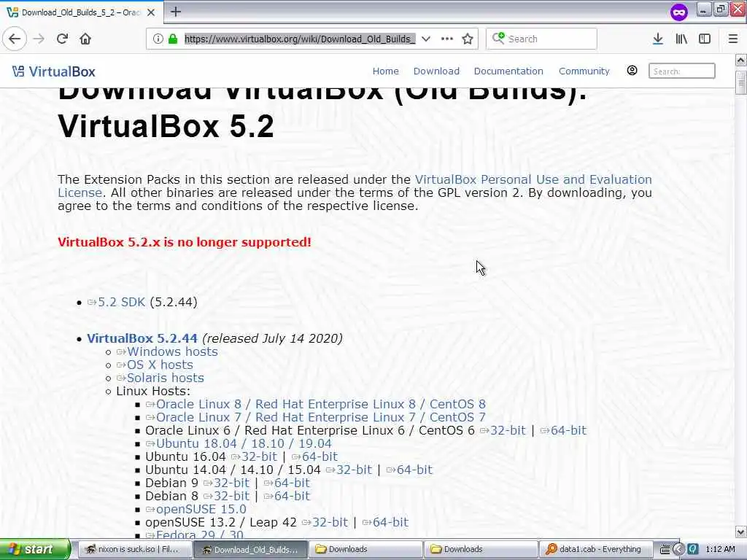This screenshot has width=747, height=560.
Task: Click the forward navigation arrow
Action: (39, 39)
